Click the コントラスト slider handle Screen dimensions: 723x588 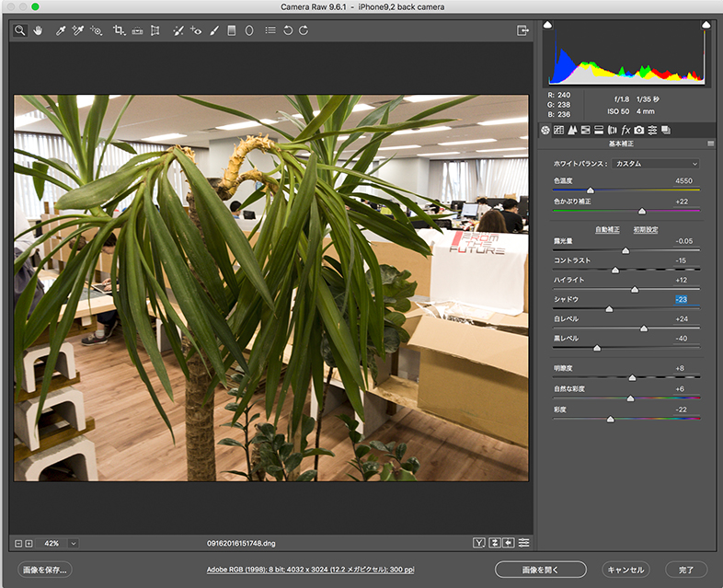pos(615,271)
